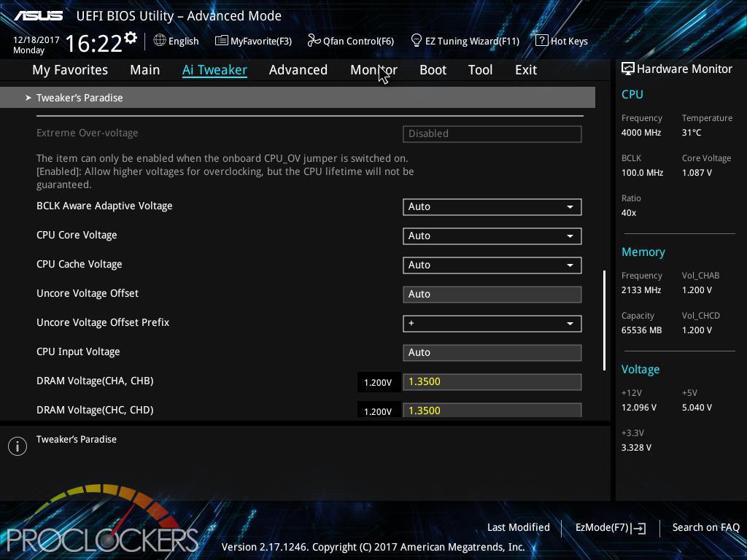Open the Exit tab
The width and height of the screenshot is (747, 560).
coord(526,70)
